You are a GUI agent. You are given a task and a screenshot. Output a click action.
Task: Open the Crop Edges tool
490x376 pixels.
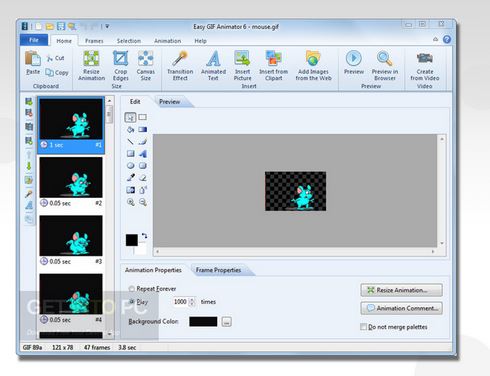(120, 65)
